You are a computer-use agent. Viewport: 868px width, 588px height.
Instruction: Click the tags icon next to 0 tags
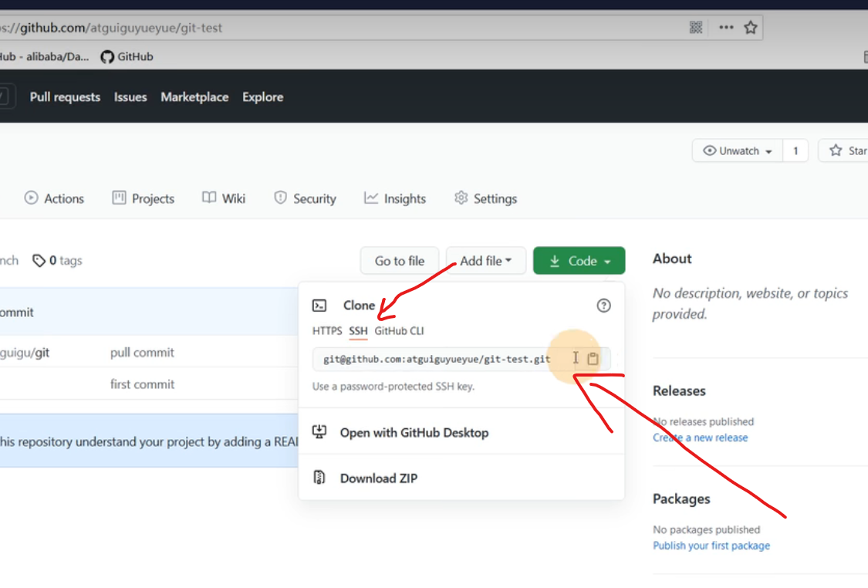[39, 261]
